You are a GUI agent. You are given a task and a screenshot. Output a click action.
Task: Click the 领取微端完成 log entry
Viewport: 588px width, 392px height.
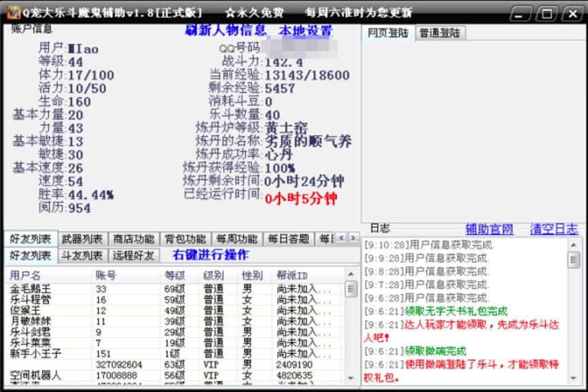pyautogui.click(x=415, y=351)
